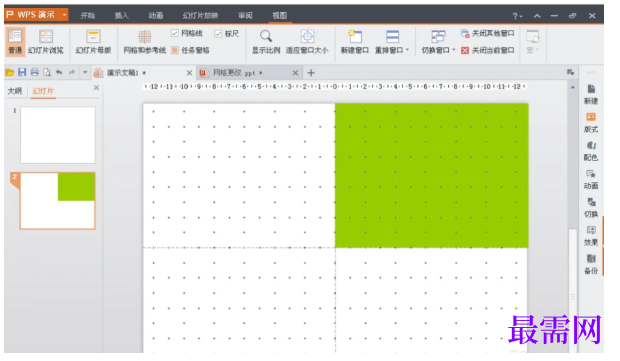Click the save disk icon
The width and height of the screenshot is (620, 361).
click(x=22, y=72)
